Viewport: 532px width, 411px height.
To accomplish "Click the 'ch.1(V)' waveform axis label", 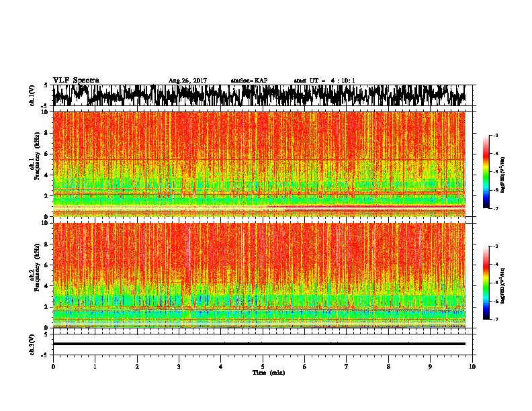I will point(32,95).
